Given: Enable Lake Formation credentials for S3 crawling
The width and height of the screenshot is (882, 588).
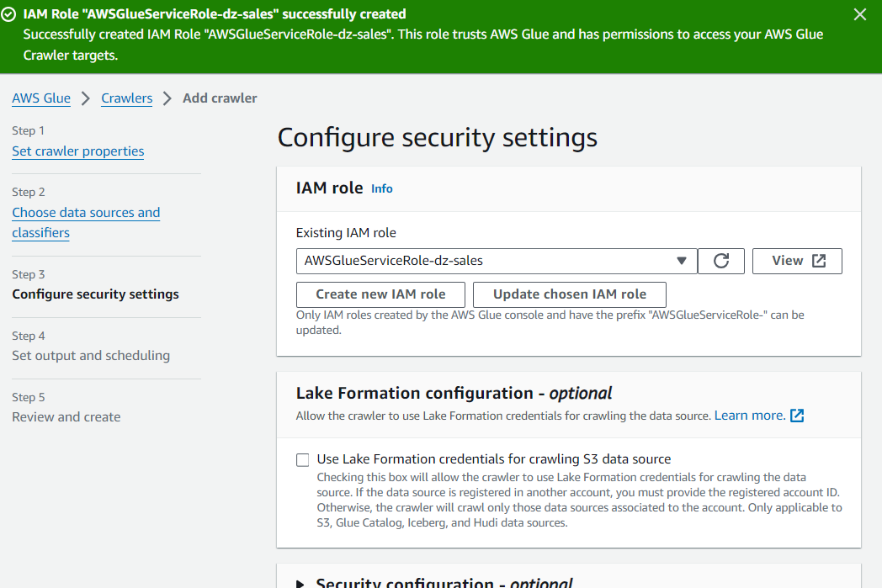Looking at the screenshot, I should tap(303, 459).
